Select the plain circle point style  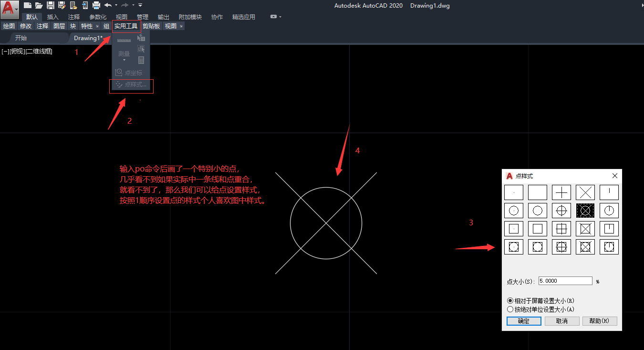coord(538,211)
